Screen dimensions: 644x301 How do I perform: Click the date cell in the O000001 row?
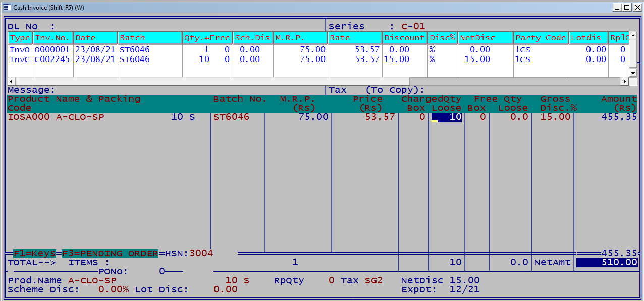point(95,50)
